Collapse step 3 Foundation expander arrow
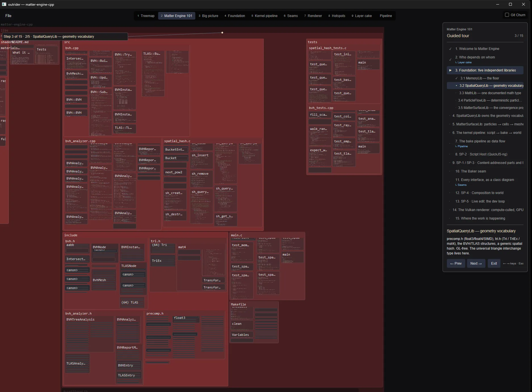 click(450, 70)
